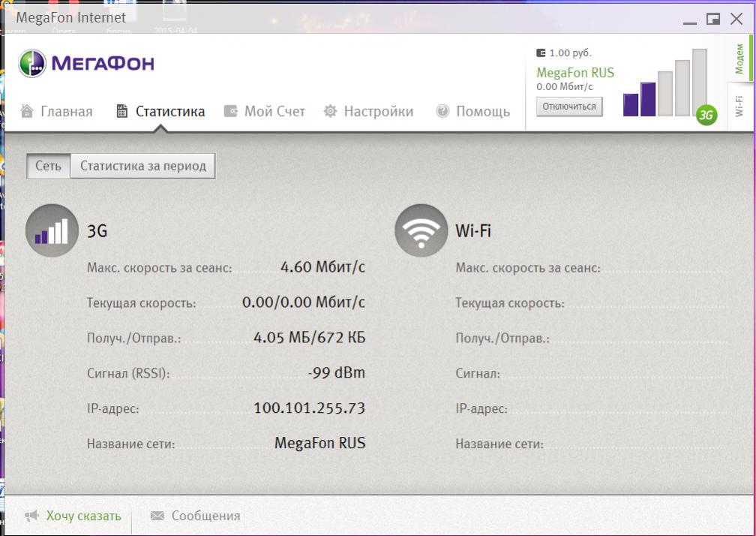This screenshot has width=756, height=536.
Task: Select the Статистика tab
Action: (x=160, y=111)
